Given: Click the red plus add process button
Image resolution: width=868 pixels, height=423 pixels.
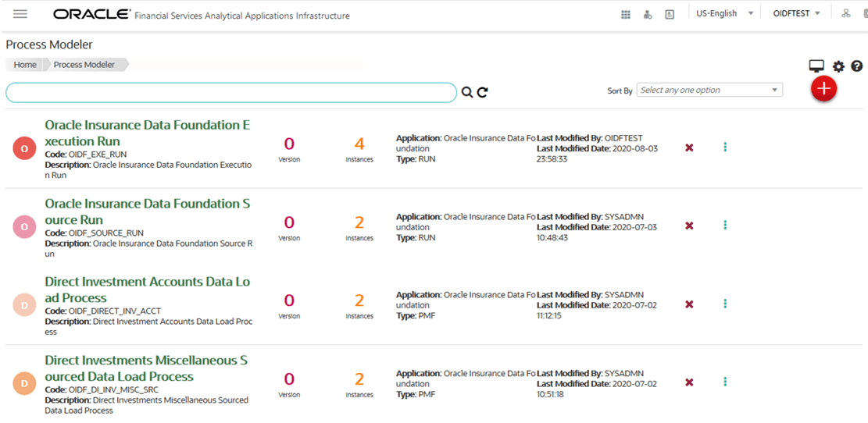Looking at the screenshot, I should pyautogui.click(x=824, y=88).
